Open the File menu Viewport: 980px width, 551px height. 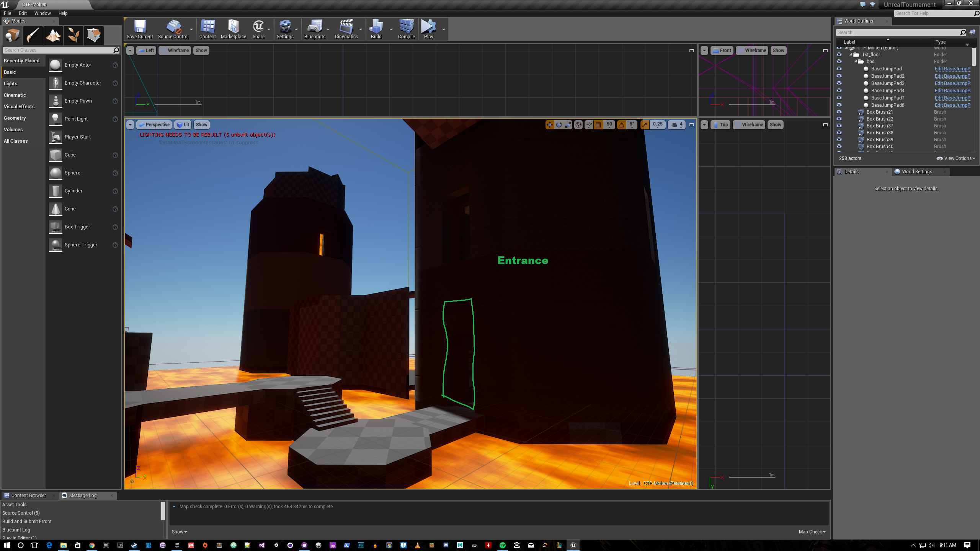pos(7,13)
